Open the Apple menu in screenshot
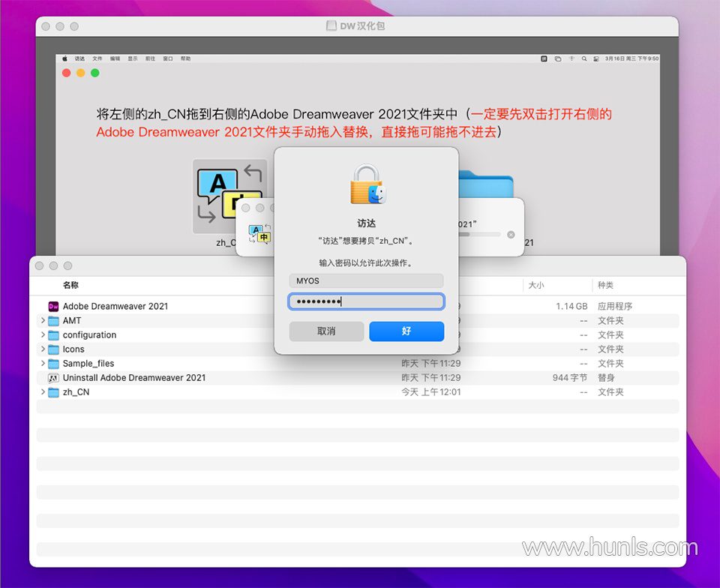The height and width of the screenshot is (588, 720). pos(64,58)
